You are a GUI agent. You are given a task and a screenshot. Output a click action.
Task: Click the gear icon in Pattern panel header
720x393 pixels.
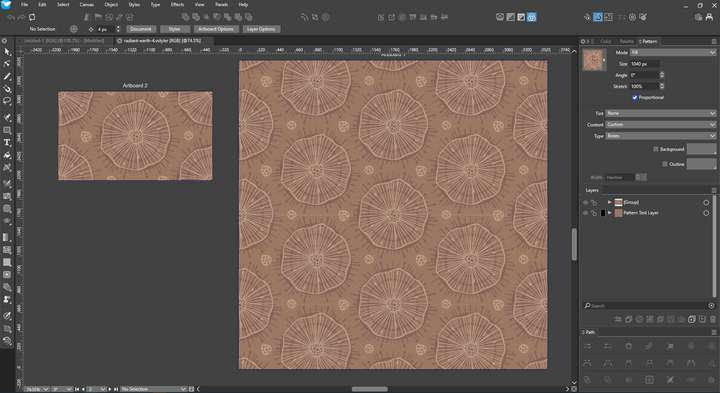tap(583, 41)
